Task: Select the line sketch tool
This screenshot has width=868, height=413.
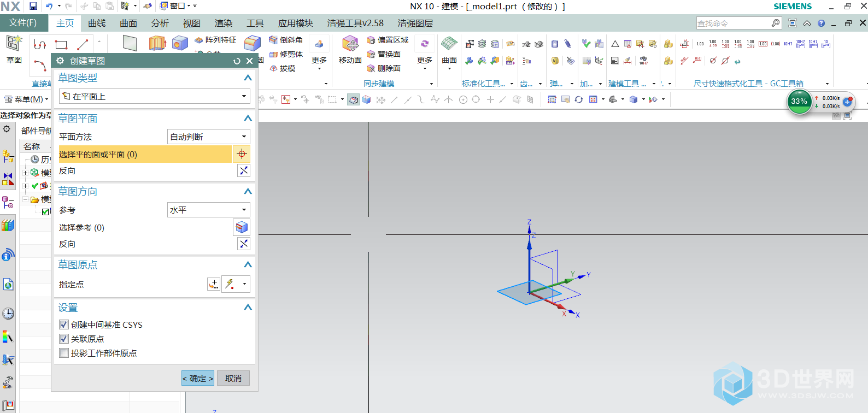Action: [x=83, y=44]
